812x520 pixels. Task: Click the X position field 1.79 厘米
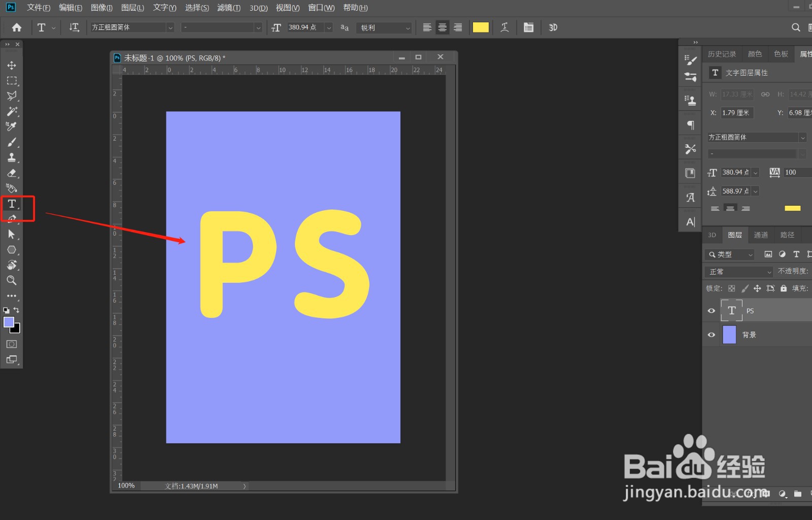tap(737, 113)
